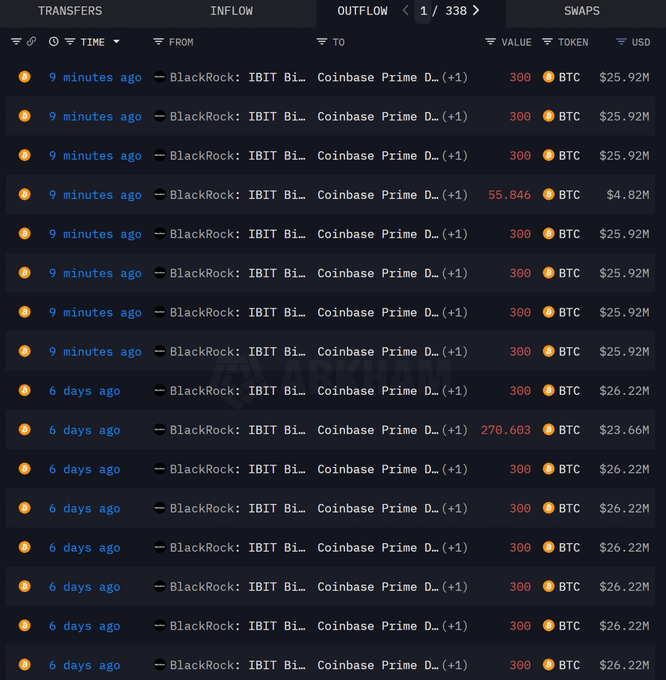The height and width of the screenshot is (680, 666).
Task: Open the '6 days ago' link in the last table row
Action: point(85,665)
